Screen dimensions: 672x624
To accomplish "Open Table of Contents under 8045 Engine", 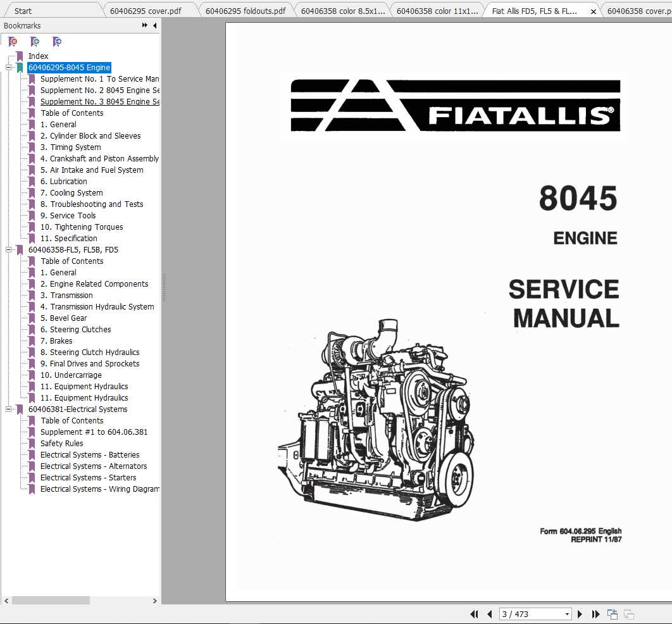I will [72, 113].
